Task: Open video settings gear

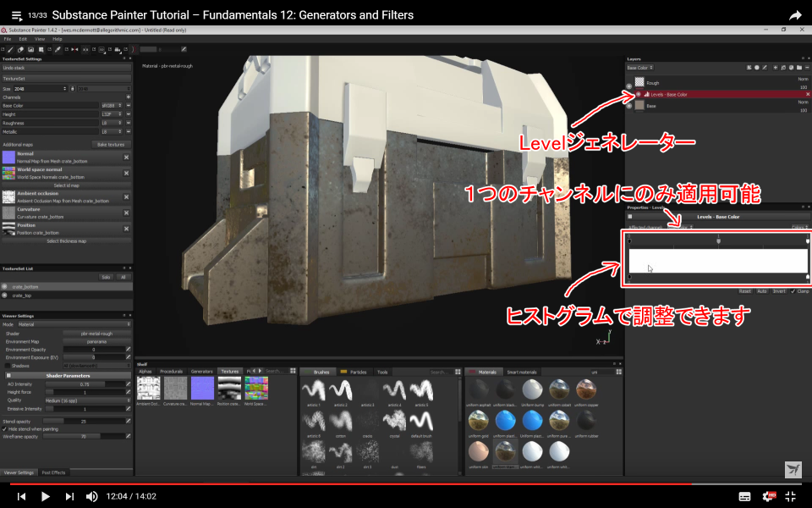Action: pos(769,496)
